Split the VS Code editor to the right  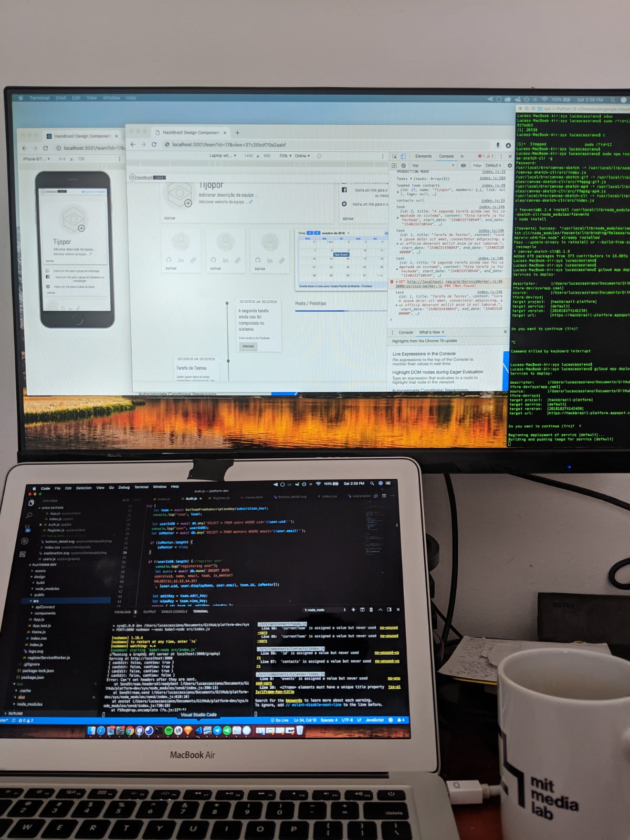(x=384, y=496)
